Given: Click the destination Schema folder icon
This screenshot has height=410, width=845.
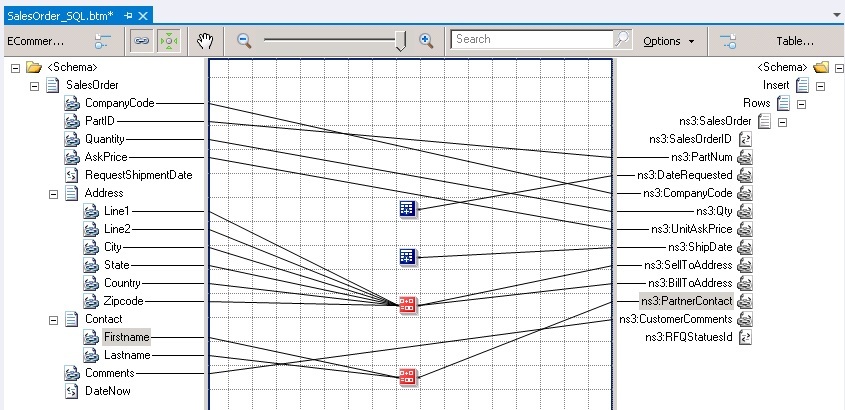Looking at the screenshot, I should click(x=821, y=67).
